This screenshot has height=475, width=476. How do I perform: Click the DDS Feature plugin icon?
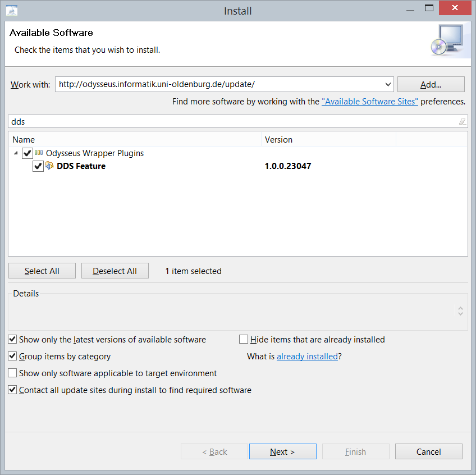[x=49, y=166]
